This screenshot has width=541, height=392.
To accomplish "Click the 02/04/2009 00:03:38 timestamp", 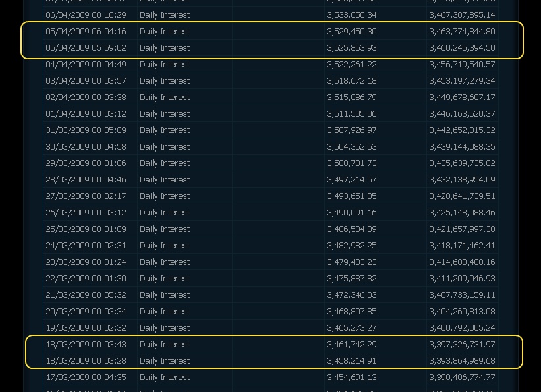I will point(86,98).
